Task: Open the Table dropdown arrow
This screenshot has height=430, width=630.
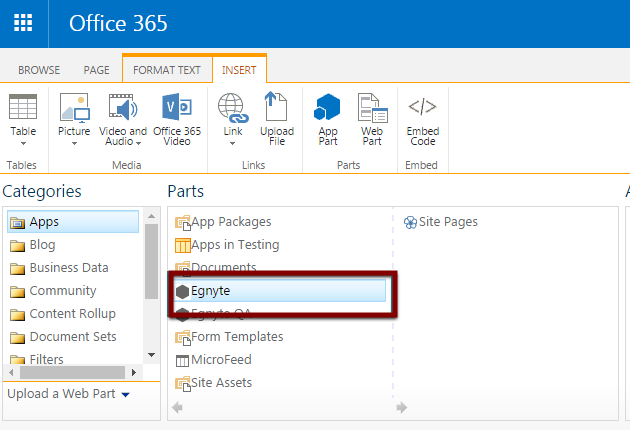Action: 23,143
